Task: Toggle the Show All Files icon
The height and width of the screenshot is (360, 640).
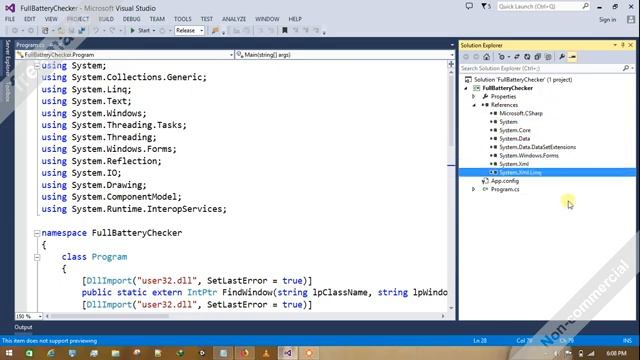Action: click(x=548, y=57)
